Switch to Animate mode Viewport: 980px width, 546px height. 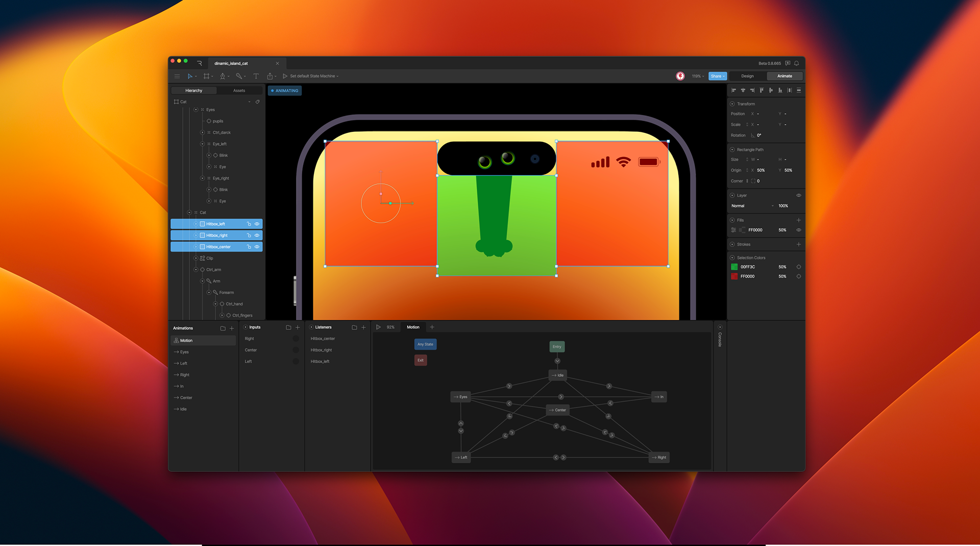[x=785, y=76]
